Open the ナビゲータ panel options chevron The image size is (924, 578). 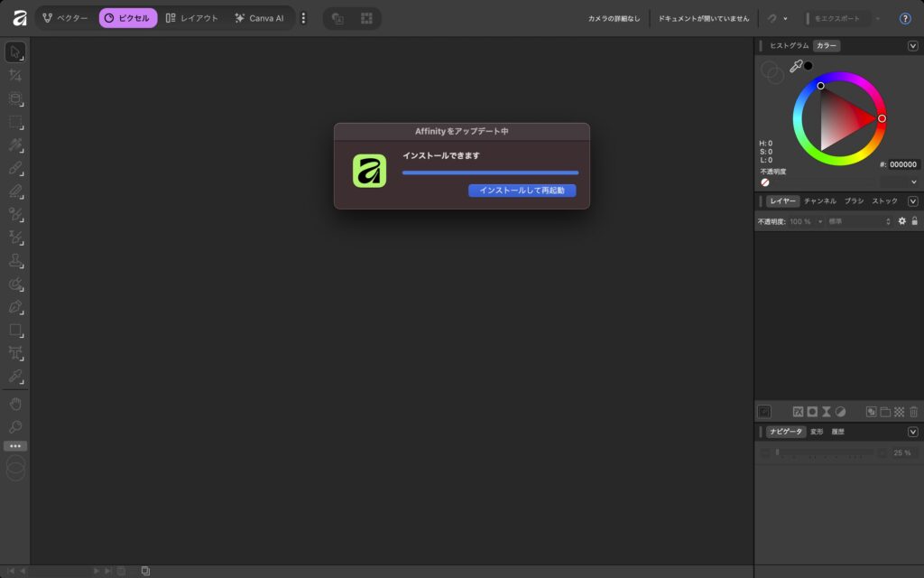pyautogui.click(x=912, y=432)
